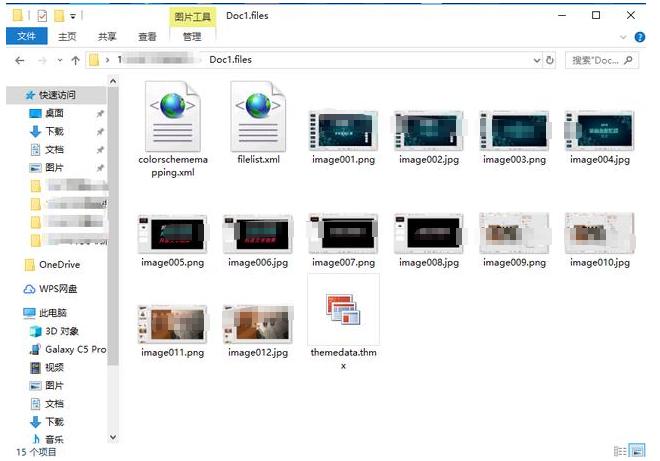Open the 管理 ribbon tab
The image size is (660, 461).
(x=192, y=37)
